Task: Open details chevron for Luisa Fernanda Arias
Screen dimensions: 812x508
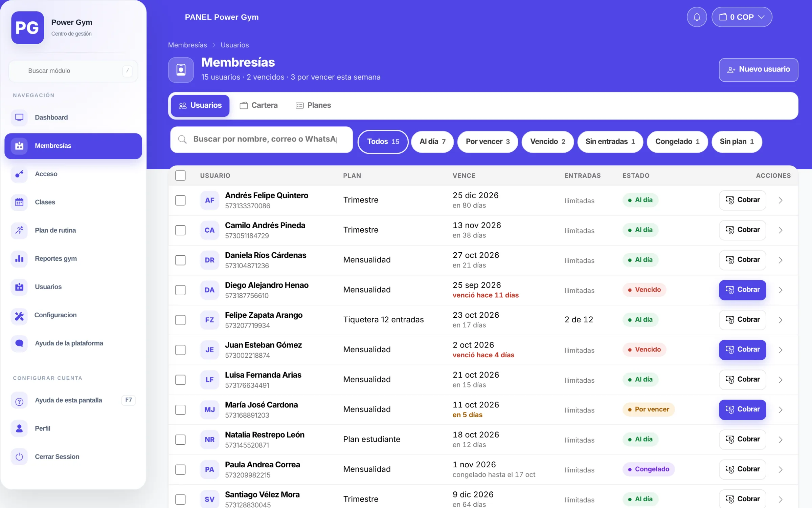Action: tap(781, 380)
